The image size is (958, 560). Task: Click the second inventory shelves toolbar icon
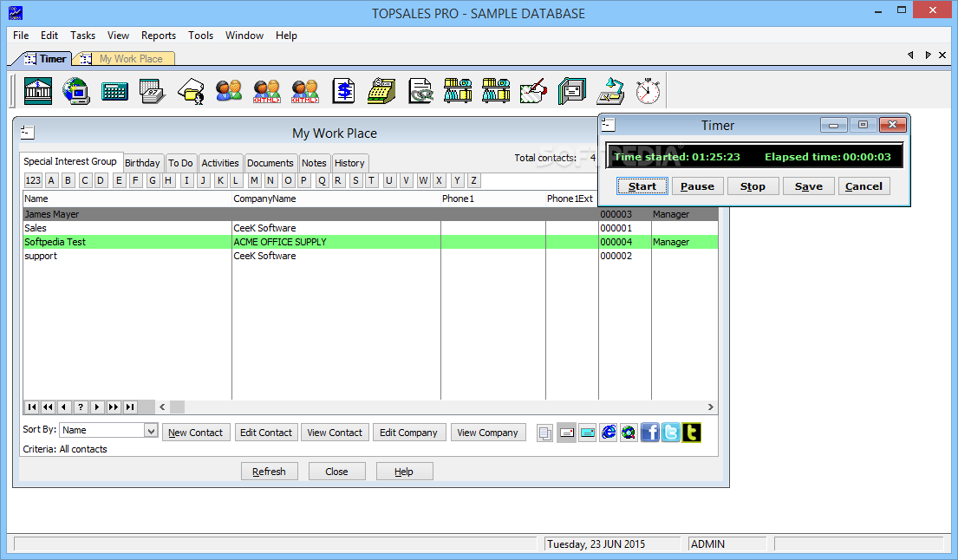pyautogui.click(x=496, y=91)
